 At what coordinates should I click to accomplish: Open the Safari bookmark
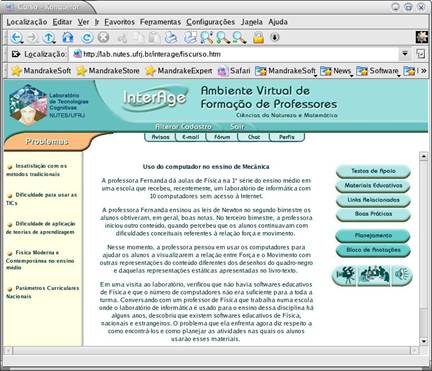coord(234,71)
